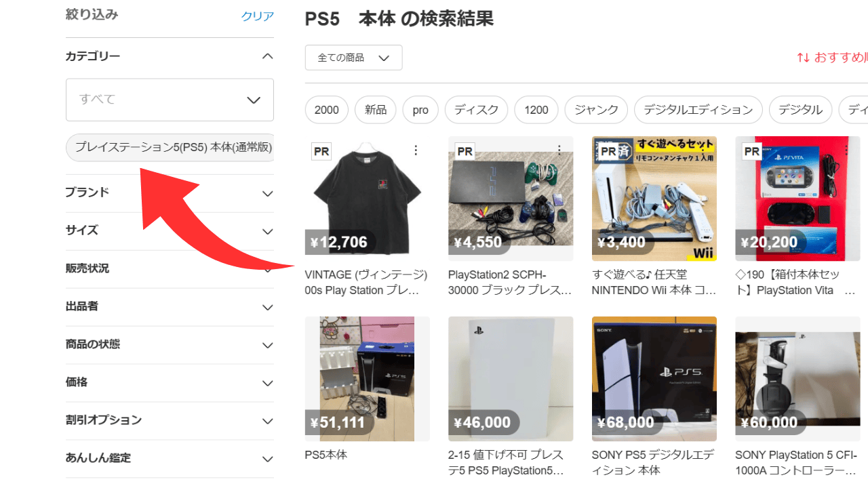Image resolution: width=868 pixels, height=488 pixels.
Task: Click the Nintendo Wii ¥3,400 listing image
Action: tap(654, 199)
